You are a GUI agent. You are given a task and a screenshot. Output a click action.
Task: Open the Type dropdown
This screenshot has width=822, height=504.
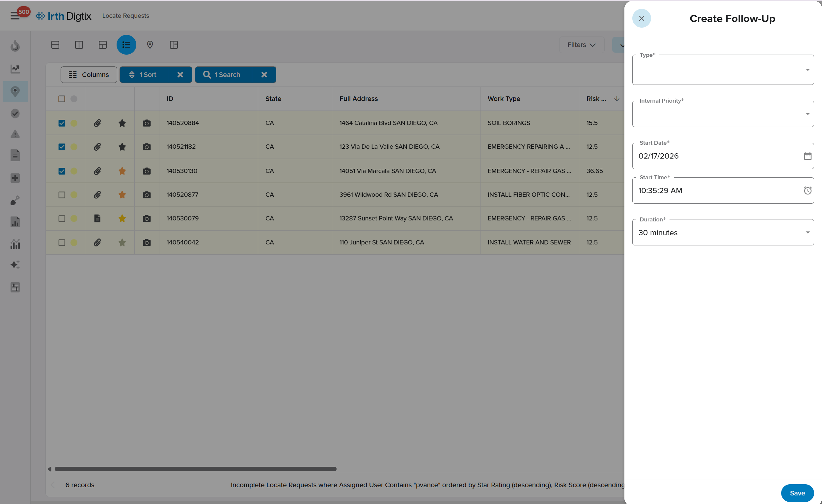click(723, 70)
